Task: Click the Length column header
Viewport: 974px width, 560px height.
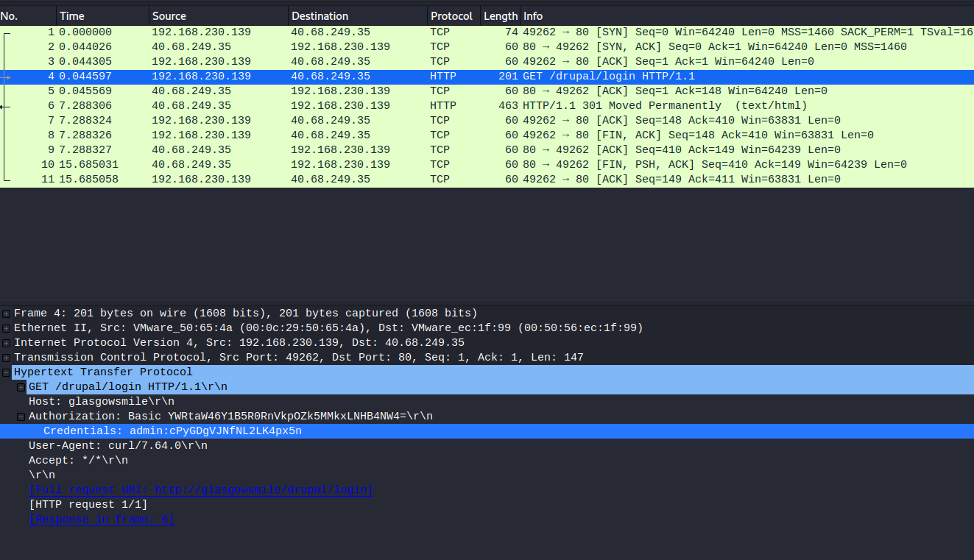Action: (500, 15)
